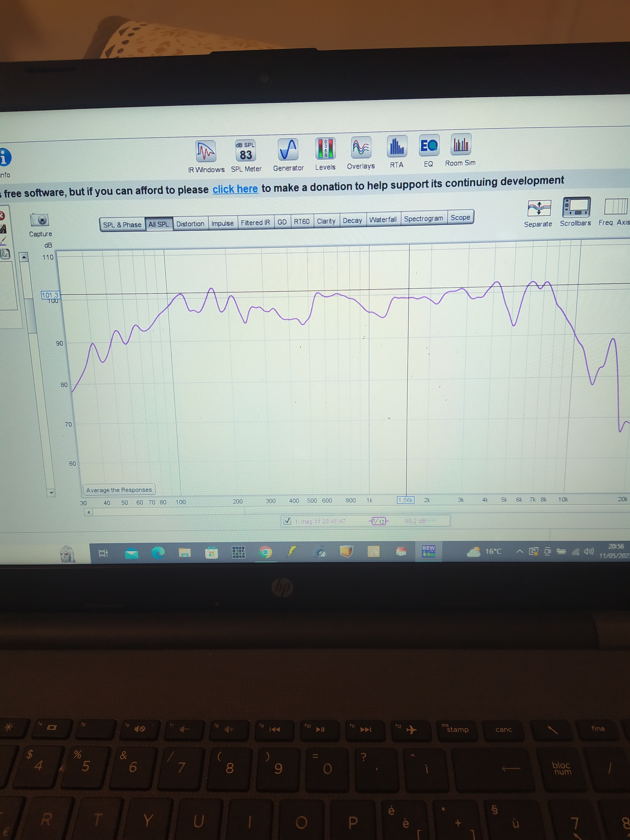630x840 pixels.
Task: Open the SPL Meter
Action: [x=246, y=156]
